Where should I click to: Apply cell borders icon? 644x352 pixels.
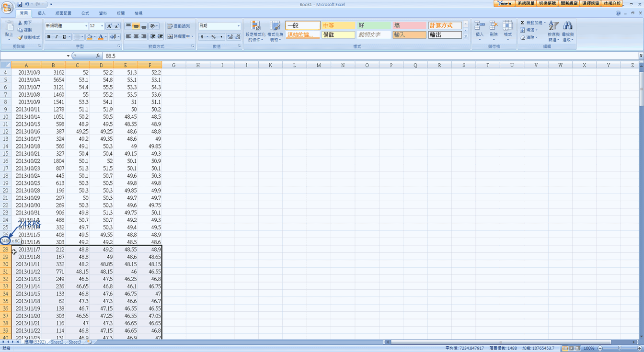[77, 37]
